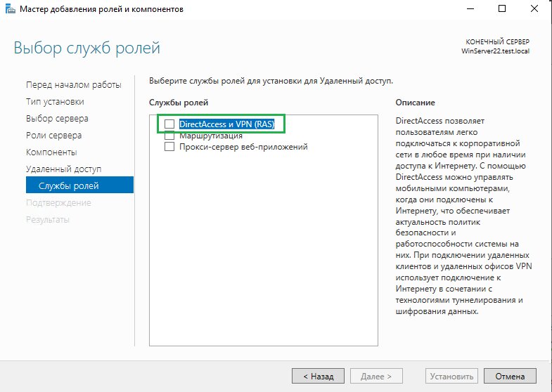552x392 pixels.
Task: Maximize the wizard window
Action: tap(502, 8)
